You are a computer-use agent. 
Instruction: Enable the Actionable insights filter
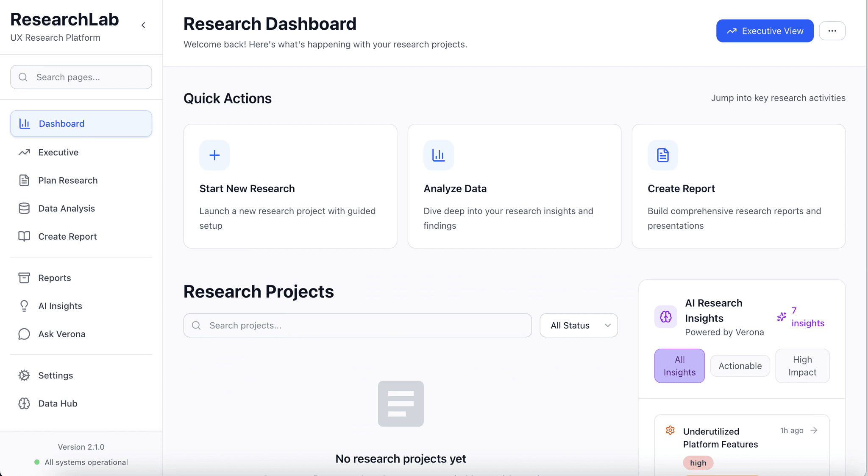pyautogui.click(x=740, y=365)
